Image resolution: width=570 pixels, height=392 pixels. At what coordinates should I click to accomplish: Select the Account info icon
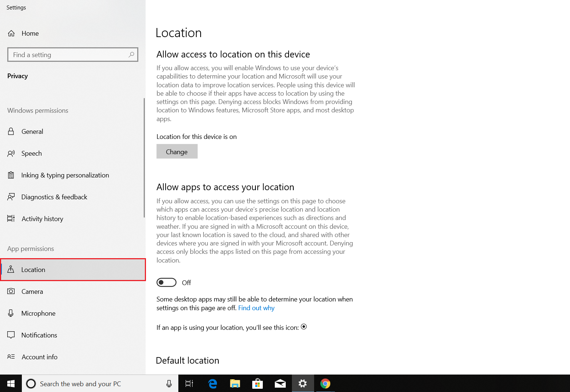tap(11, 357)
